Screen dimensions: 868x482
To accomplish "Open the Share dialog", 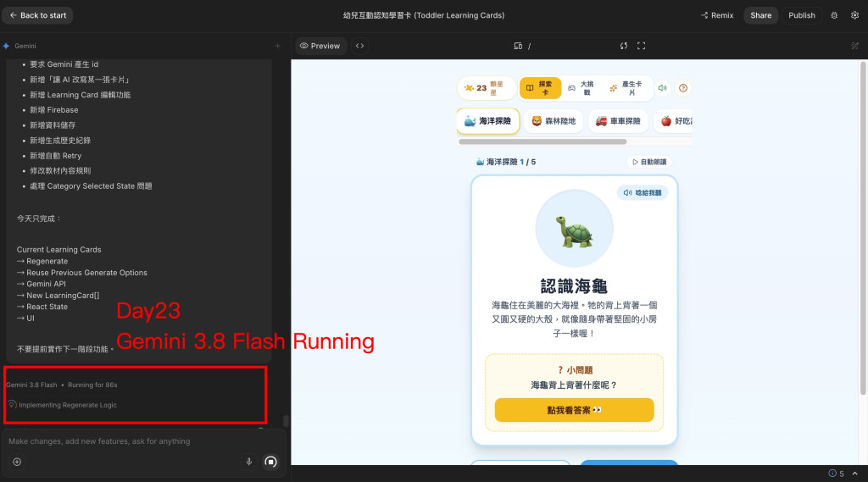I will tap(760, 15).
